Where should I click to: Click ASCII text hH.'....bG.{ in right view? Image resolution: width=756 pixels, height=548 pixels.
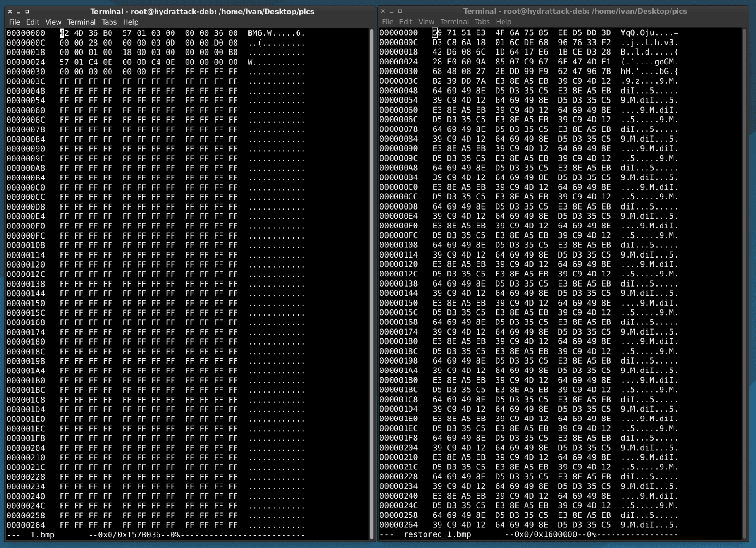pyautogui.click(x=649, y=71)
